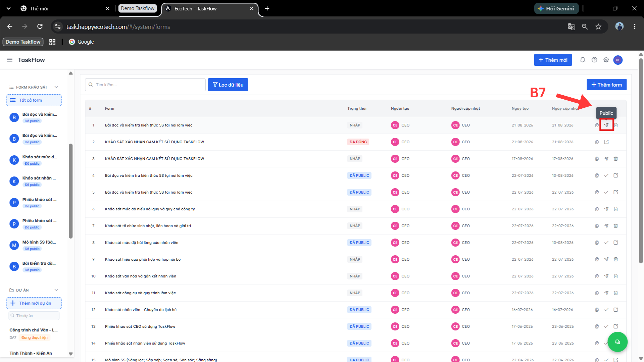Bookmark this page with the star icon

click(x=598, y=27)
